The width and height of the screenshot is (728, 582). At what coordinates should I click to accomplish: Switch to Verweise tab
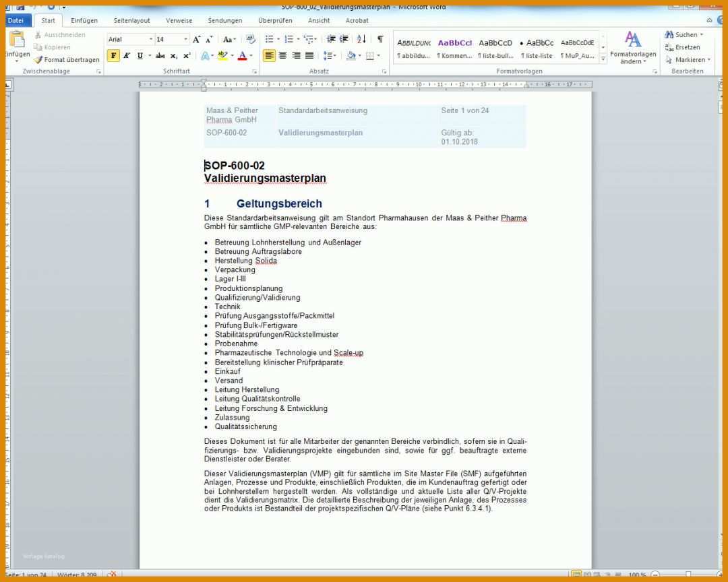(179, 20)
